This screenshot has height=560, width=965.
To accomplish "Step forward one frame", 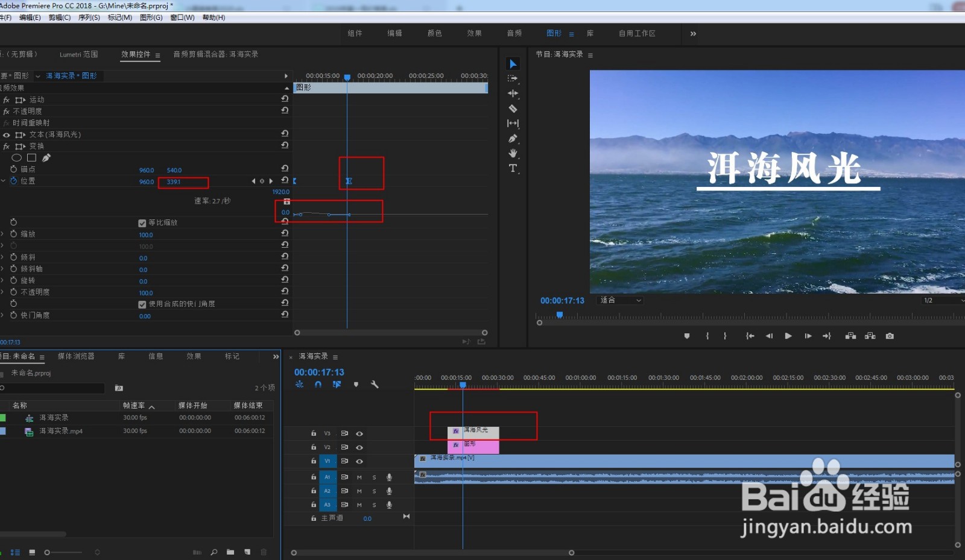I will click(x=808, y=336).
